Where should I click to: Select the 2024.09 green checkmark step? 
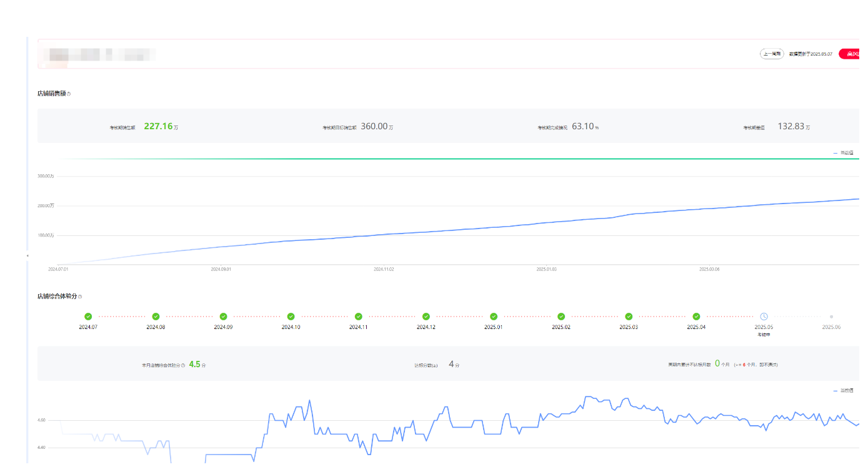click(x=223, y=317)
